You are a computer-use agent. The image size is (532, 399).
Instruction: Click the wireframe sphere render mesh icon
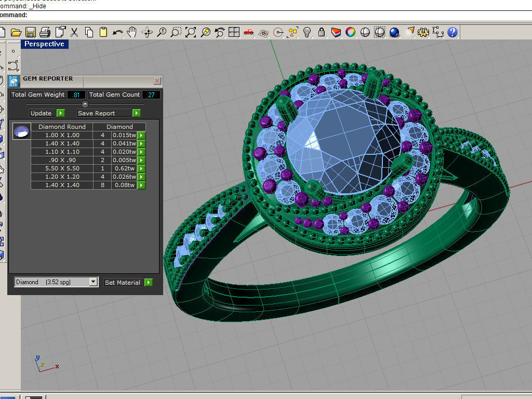point(379,32)
